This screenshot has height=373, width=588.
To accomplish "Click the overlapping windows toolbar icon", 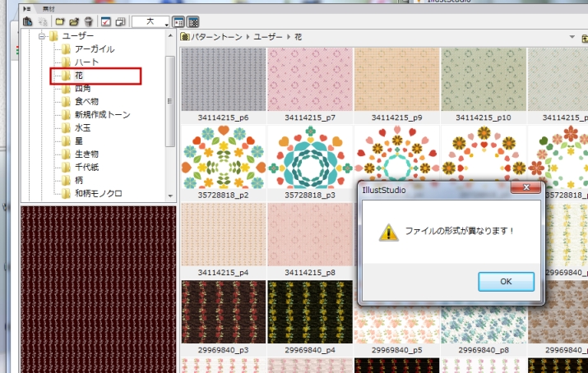I will tap(120, 21).
